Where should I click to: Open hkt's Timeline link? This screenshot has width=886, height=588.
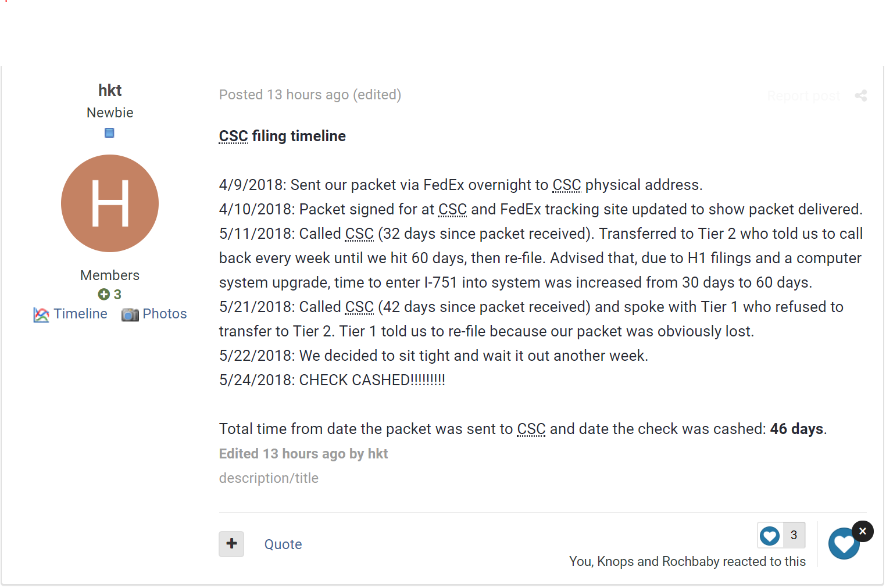(81, 314)
